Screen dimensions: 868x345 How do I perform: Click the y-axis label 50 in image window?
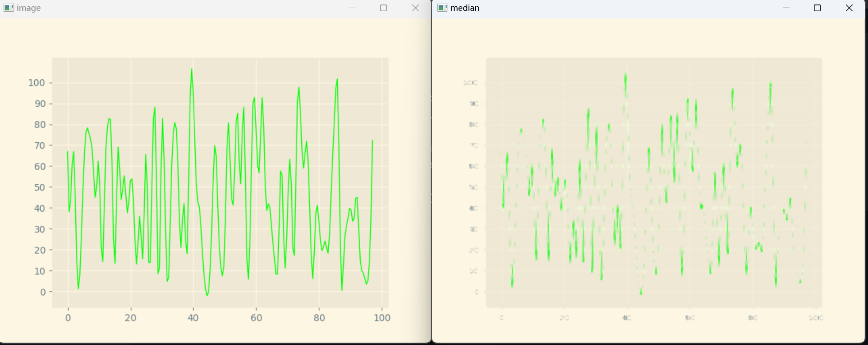pos(40,187)
